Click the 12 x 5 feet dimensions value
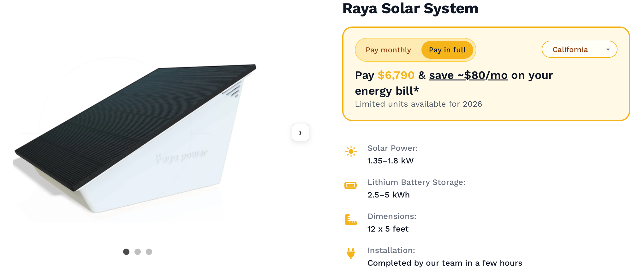This screenshot has width=644, height=277. [x=388, y=229]
